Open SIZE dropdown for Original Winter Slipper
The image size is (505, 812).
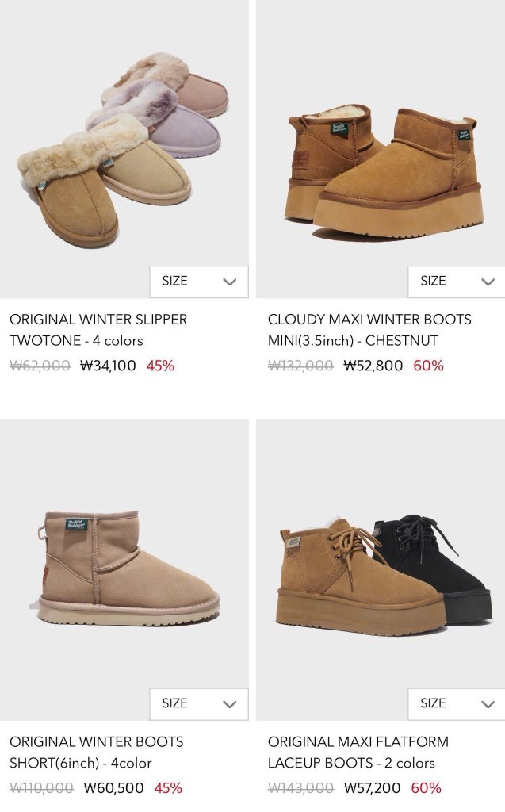click(199, 282)
